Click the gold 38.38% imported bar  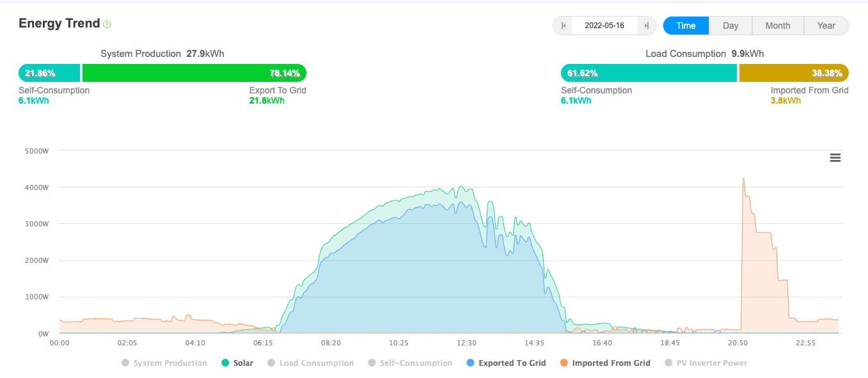tap(794, 73)
